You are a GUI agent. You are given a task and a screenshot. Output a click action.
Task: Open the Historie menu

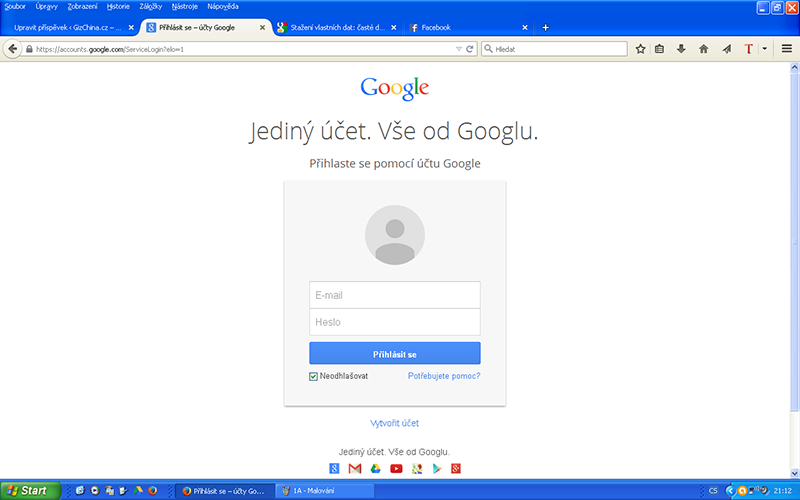118,7
